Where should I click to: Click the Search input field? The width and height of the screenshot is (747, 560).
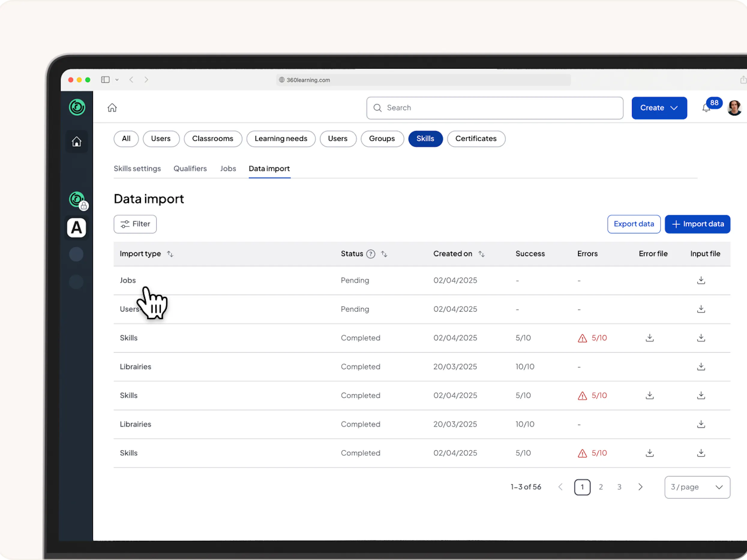click(495, 108)
